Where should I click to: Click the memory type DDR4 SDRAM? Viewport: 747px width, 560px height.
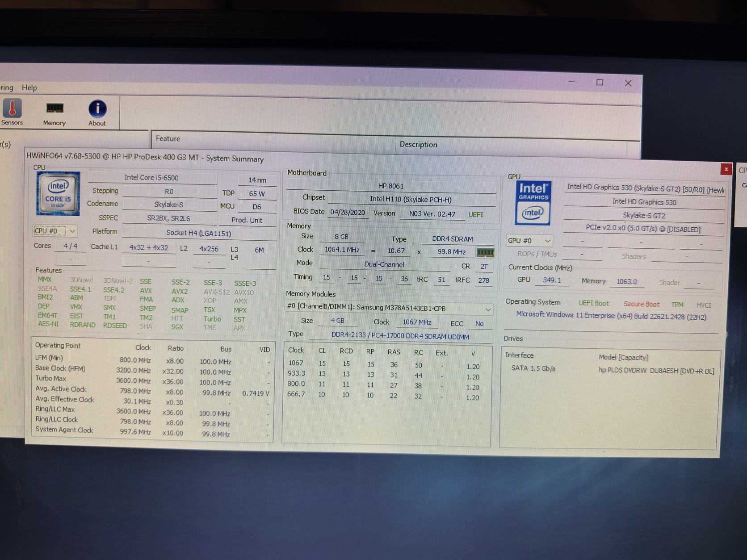pyautogui.click(x=453, y=239)
